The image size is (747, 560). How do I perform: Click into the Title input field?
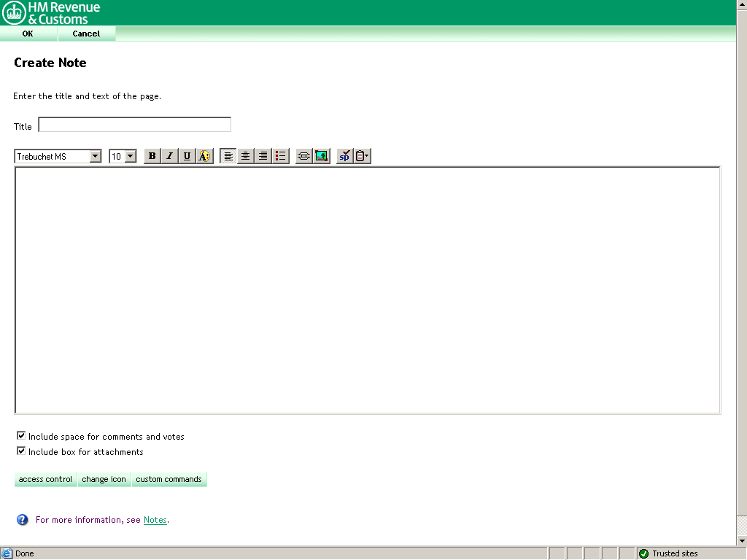(134, 125)
